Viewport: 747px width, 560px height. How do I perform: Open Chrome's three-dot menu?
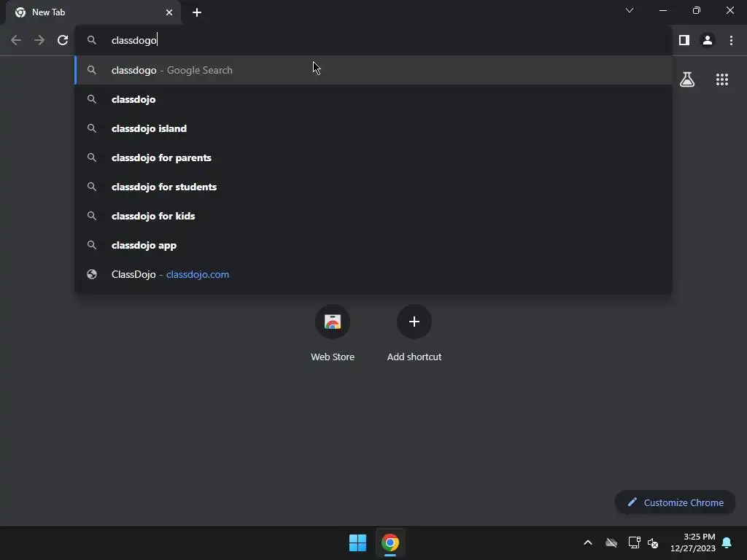point(731,41)
